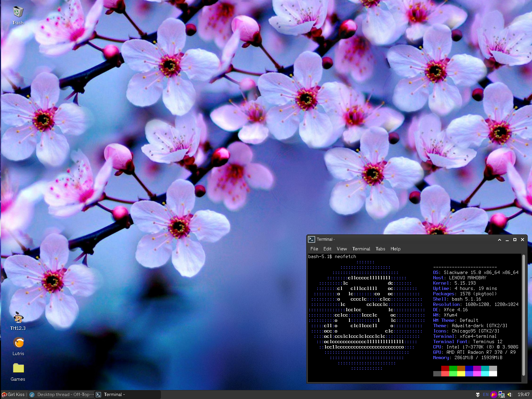
Task: Click the white fox-head tray icon
Action: pos(478,395)
